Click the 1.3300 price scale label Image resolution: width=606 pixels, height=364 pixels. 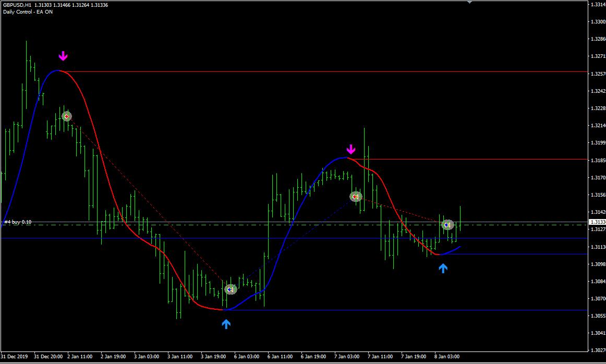tap(598, 21)
